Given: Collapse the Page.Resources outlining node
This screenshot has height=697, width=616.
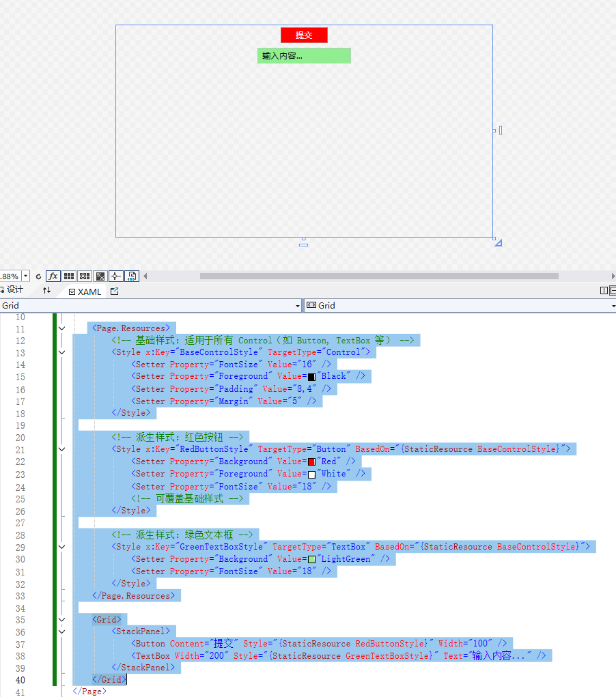Looking at the screenshot, I should (62, 328).
